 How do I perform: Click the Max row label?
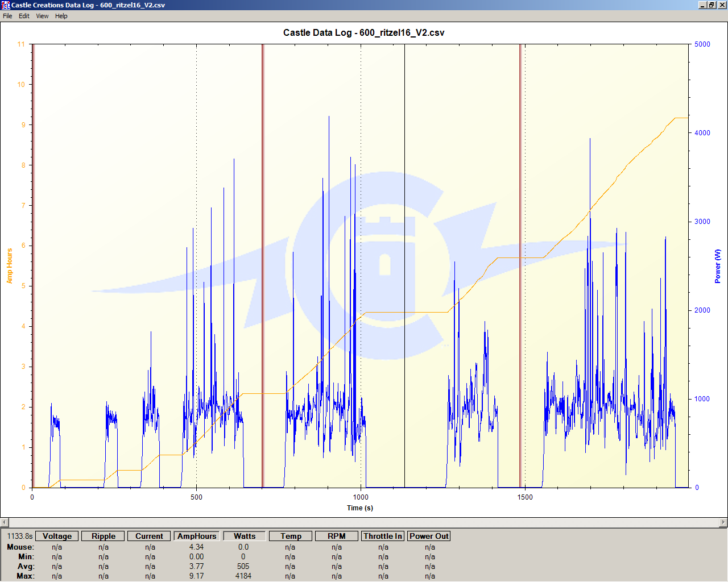(26, 576)
